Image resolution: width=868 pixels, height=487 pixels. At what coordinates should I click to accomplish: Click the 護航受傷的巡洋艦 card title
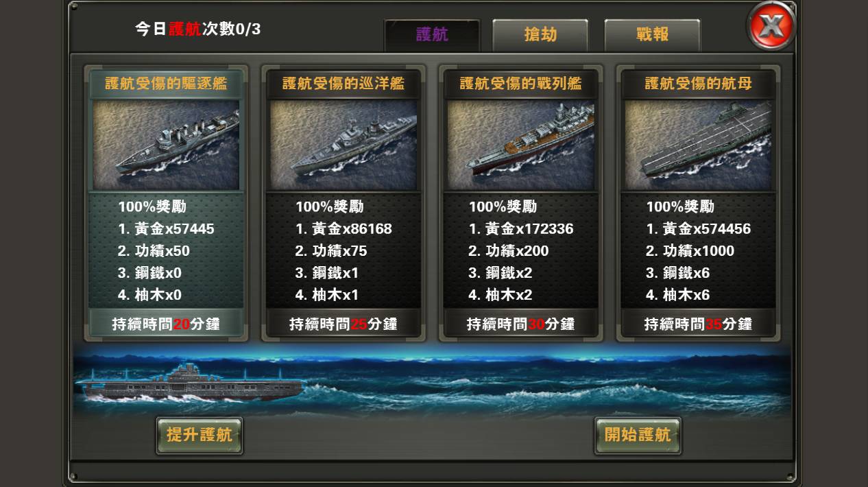(343, 84)
